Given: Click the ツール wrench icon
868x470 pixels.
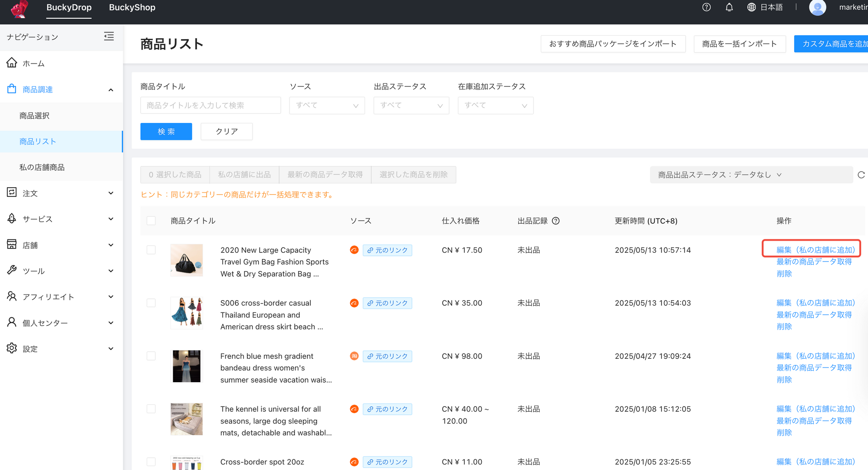Looking at the screenshot, I should pyautogui.click(x=12, y=271).
